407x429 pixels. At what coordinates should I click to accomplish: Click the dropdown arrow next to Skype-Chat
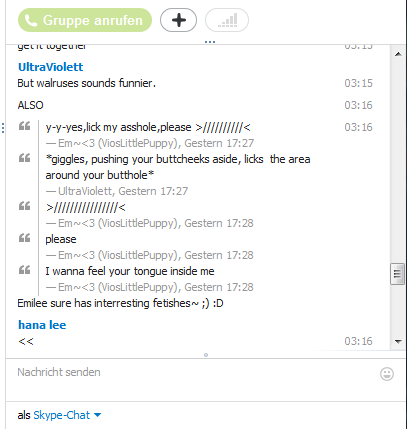(x=97, y=415)
